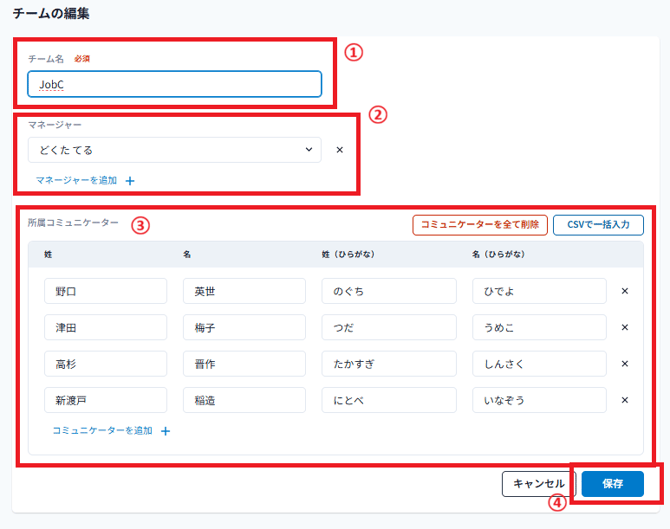Click the surname field containing 野口
This screenshot has height=529, width=670.
(x=105, y=291)
